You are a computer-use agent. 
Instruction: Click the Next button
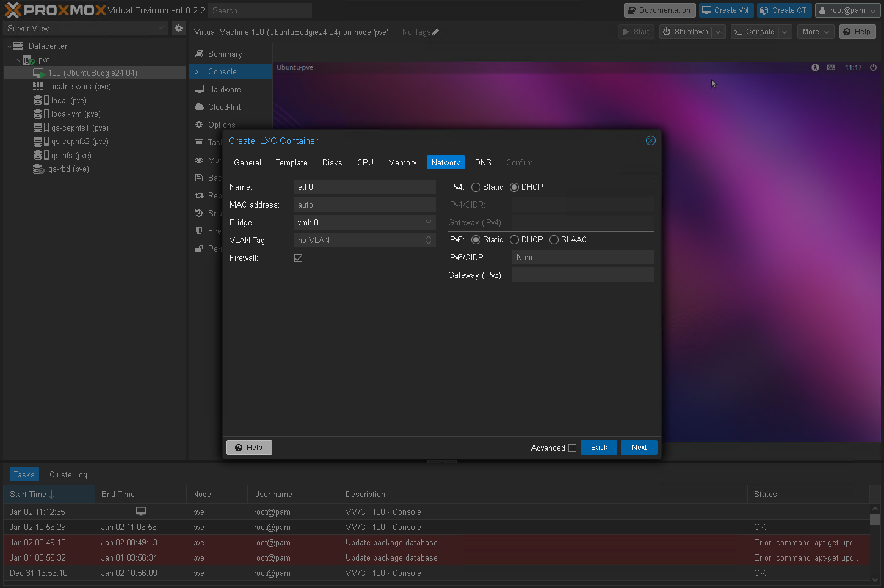[639, 448]
